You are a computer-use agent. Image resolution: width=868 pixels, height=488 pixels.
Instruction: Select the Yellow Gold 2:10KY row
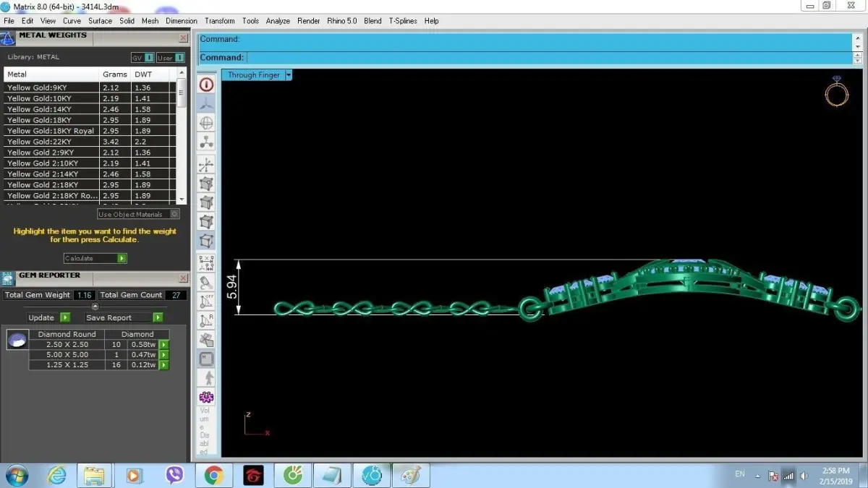point(90,163)
